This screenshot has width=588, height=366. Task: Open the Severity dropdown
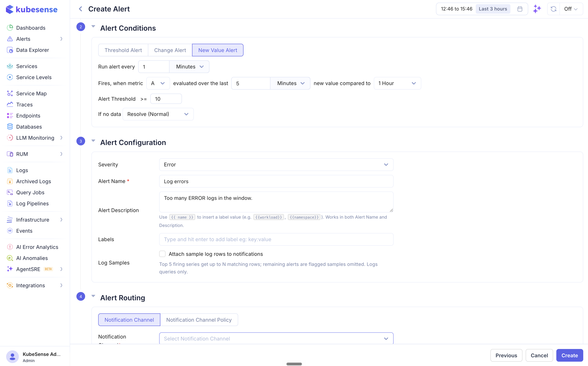[276, 165]
